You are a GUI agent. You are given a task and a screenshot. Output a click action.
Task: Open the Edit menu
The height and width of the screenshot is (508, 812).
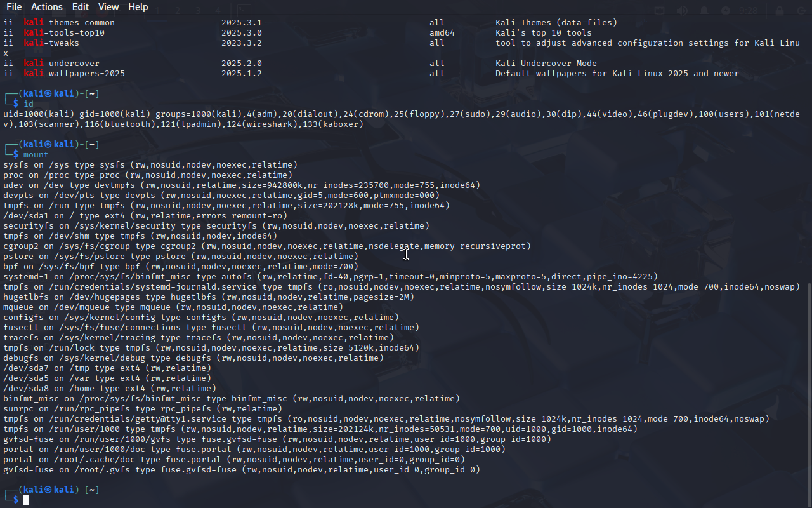tap(81, 7)
